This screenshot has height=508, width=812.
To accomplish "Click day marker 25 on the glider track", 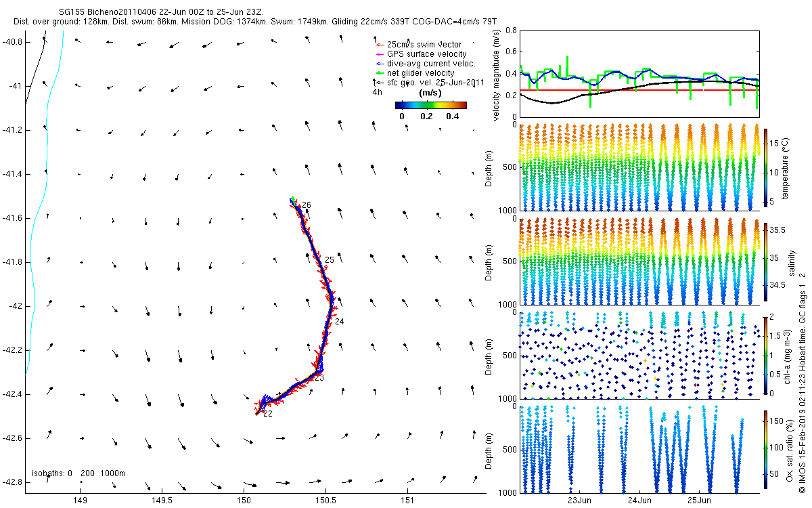I will [330, 260].
